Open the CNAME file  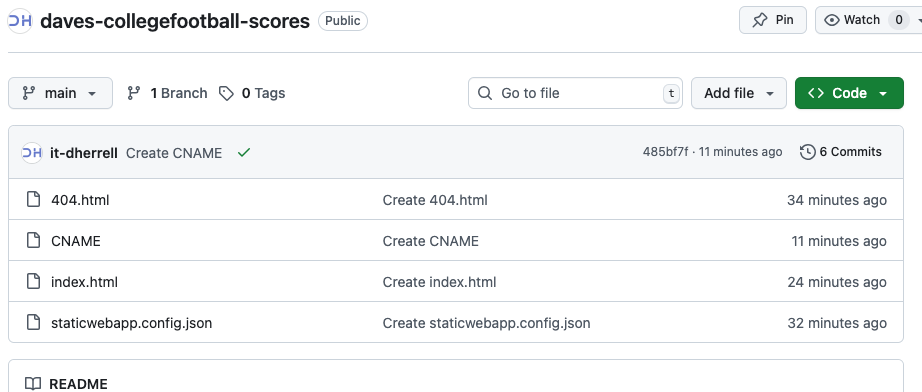(76, 241)
